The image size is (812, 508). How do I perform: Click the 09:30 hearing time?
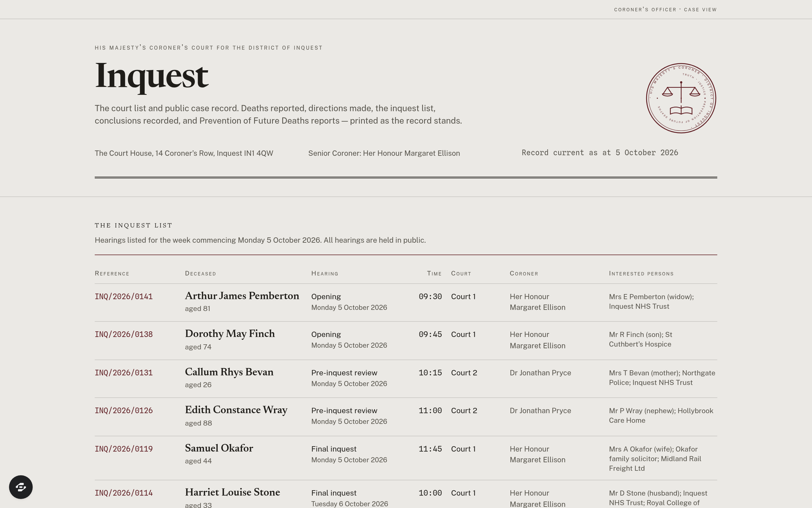pos(430,297)
